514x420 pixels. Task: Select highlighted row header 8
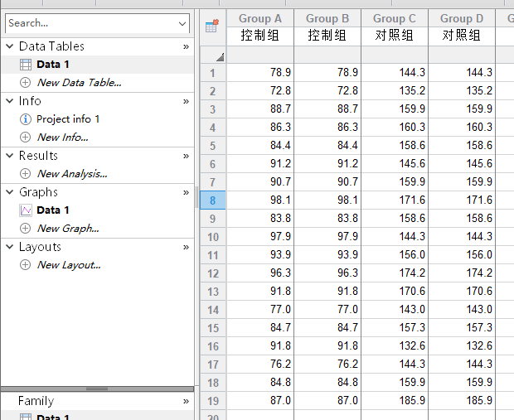click(x=213, y=200)
